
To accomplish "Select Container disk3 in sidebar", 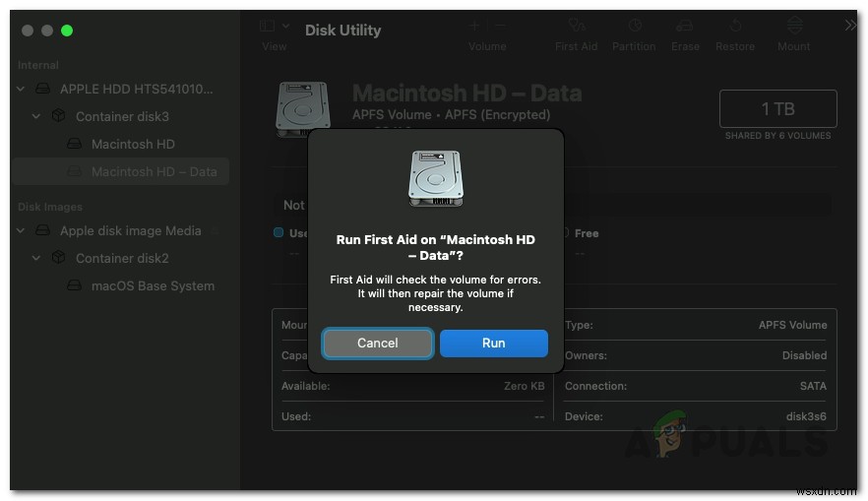I will (x=122, y=116).
